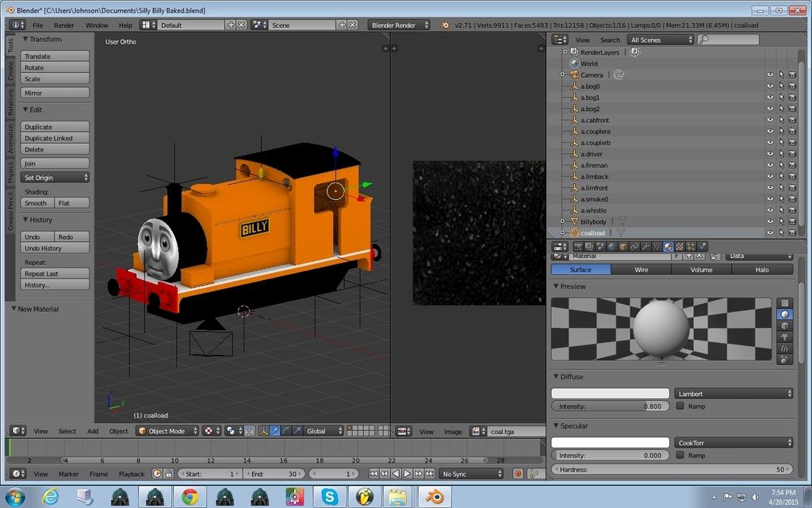Enable Specular Ramp checkbox
812x508 pixels.
680,455
